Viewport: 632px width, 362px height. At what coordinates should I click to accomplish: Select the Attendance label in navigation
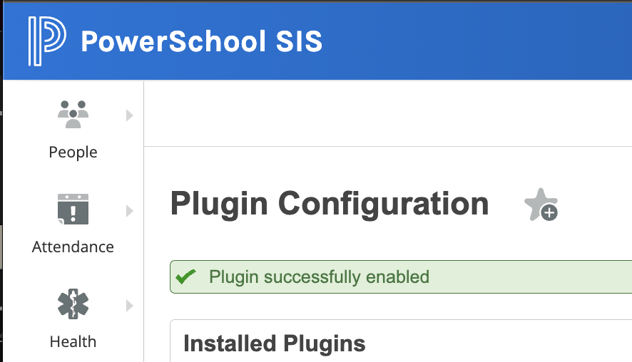(73, 247)
